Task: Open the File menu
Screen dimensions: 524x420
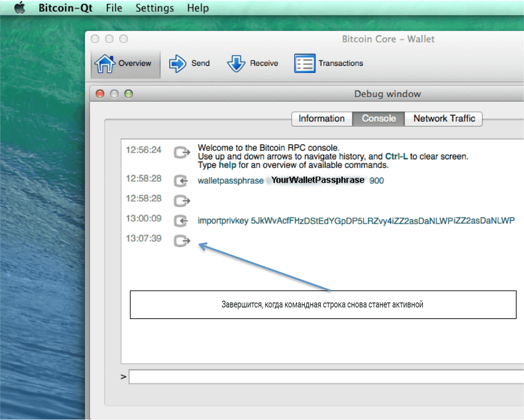Action: (x=114, y=8)
